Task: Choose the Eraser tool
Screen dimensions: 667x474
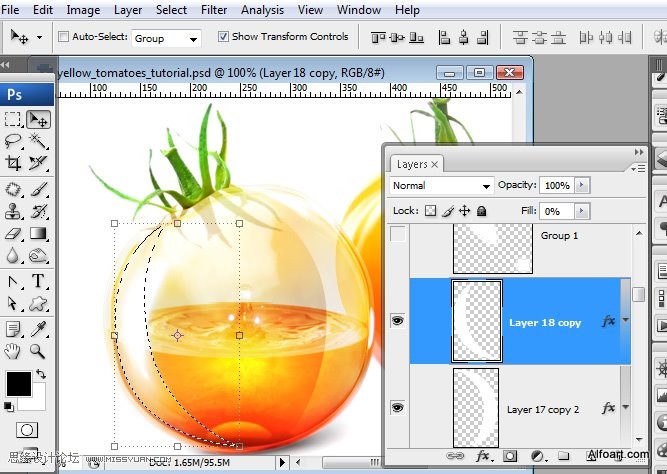Action: point(13,233)
